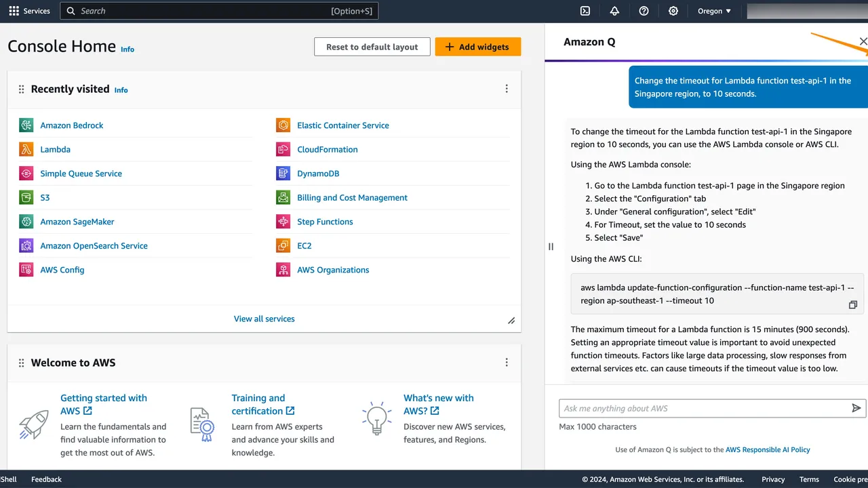Click the AWS Organizations icon
This screenshot has width=868, height=488.
[x=283, y=270]
